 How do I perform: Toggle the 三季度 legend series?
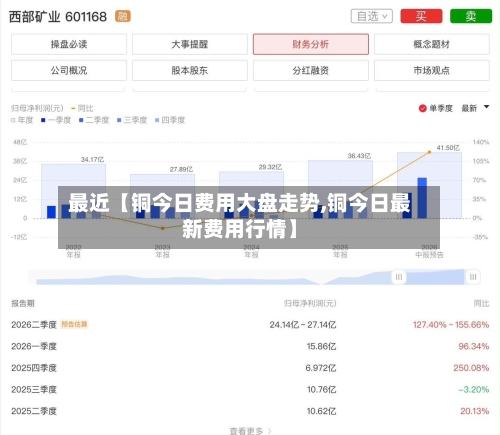tap(132, 120)
